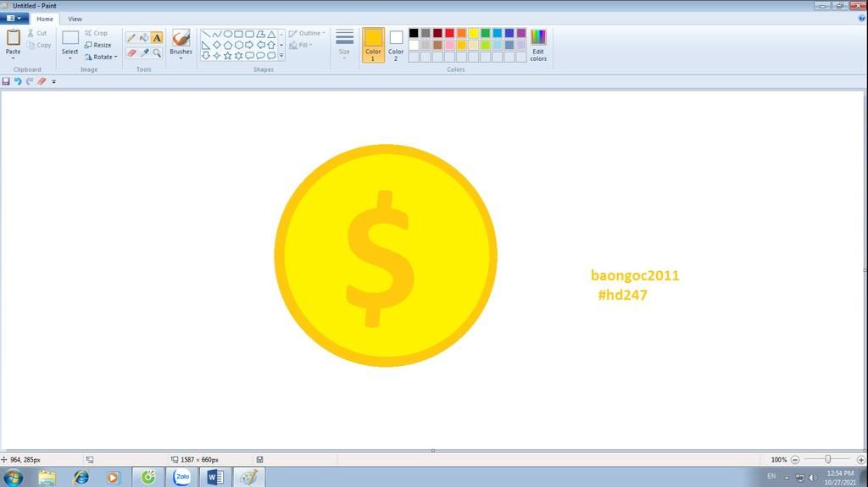The width and height of the screenshot is (868, 487).
Task: Choose the Pentagon shape
Action: coord(227,45)
